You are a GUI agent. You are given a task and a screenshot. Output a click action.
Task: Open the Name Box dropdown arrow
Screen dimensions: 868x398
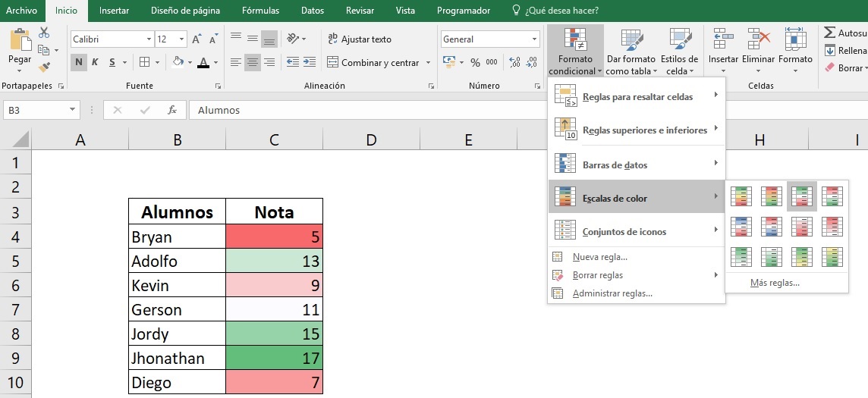point(73,110)
